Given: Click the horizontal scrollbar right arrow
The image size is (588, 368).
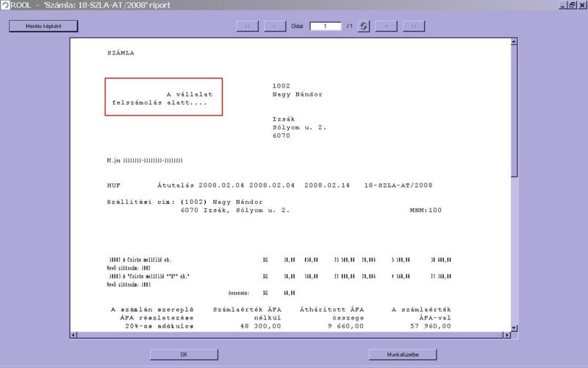Looking at the screenshot, I should pyautogui.click(x=505, y=335).
